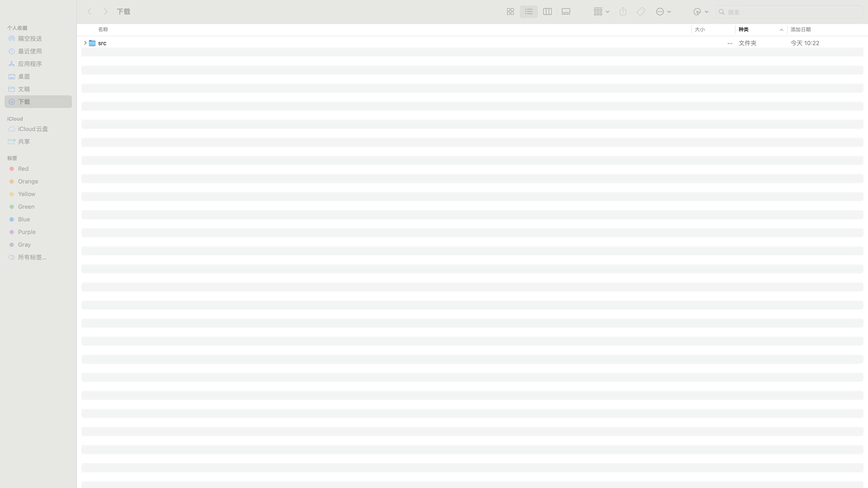868x488 pixels.
Task: Click the 搜索 search field
Action: coord(789,12)
